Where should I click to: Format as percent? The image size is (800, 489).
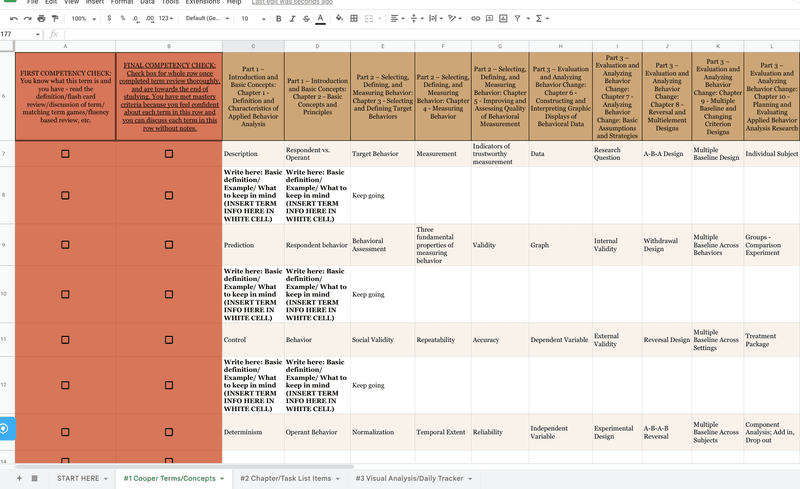point(122,18)
